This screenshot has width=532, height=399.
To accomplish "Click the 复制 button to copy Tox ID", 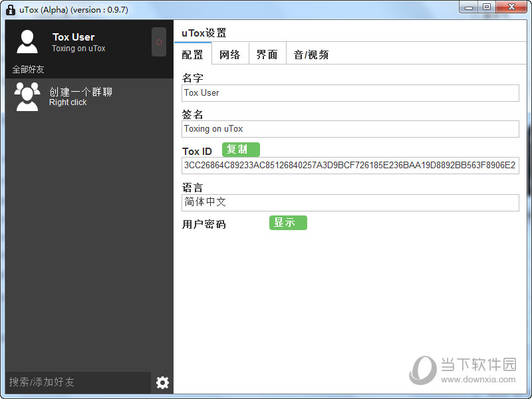I will [x=241, y=150].
